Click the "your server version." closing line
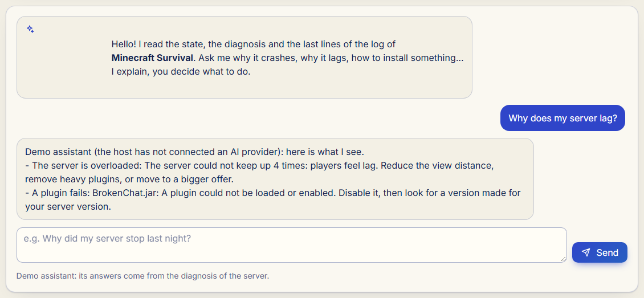The image size is (644, 298). [x=68, y=206]
